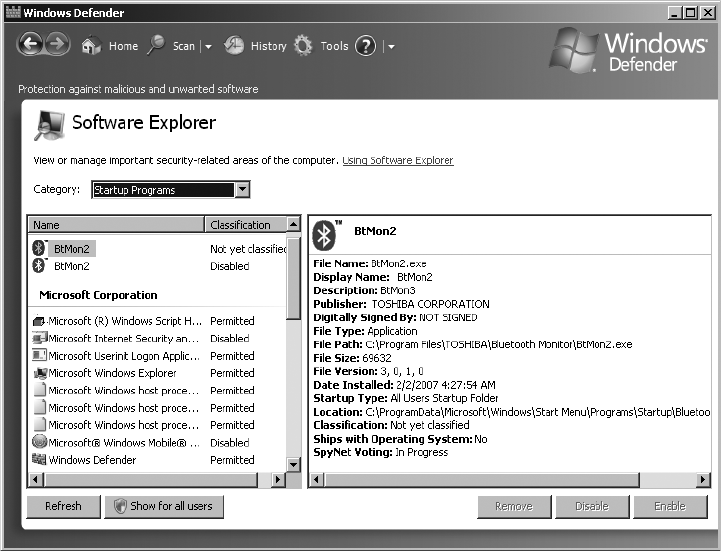Click Bluetooth icon of Disabled BtMon2 row
This screenshot has height=551, width=721.
(39, 265)
